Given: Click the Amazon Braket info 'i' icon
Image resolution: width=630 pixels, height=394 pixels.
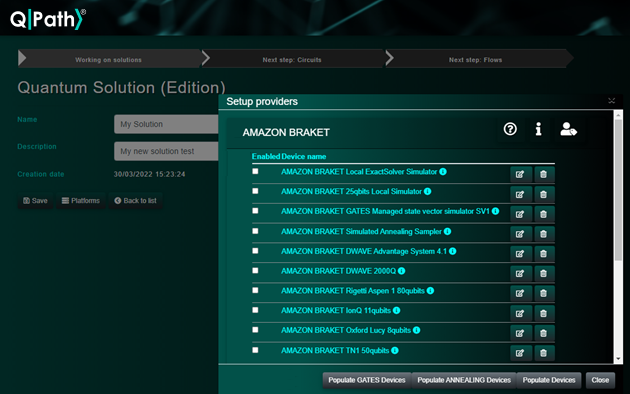Looking at the screenshot, I should pos(538,129).
